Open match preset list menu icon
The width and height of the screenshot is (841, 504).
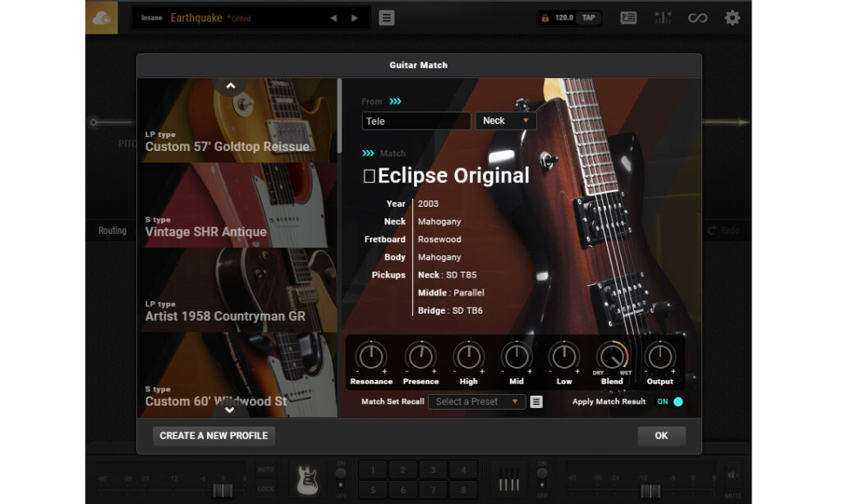pos(535,401)
